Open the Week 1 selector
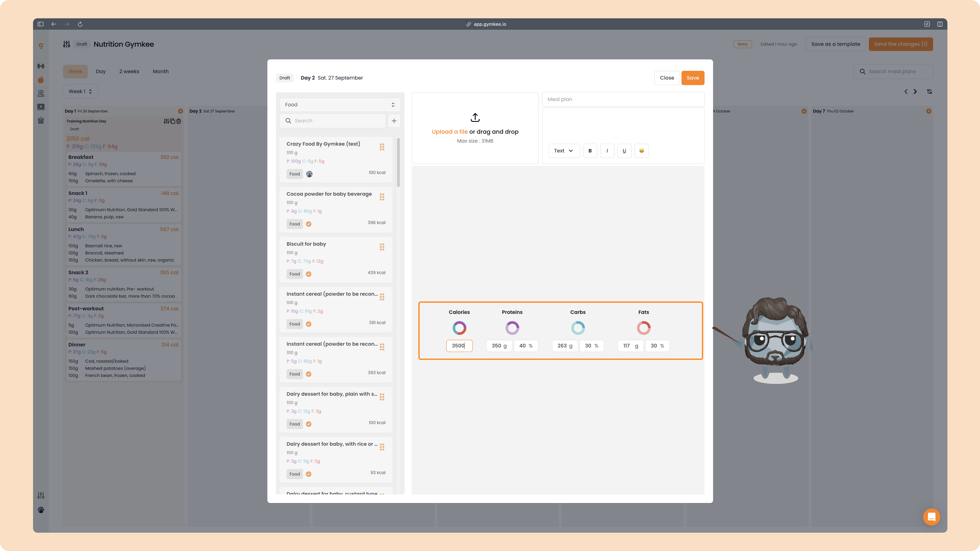This screenshot has height=551, width=980. click(x=80, y=91)
